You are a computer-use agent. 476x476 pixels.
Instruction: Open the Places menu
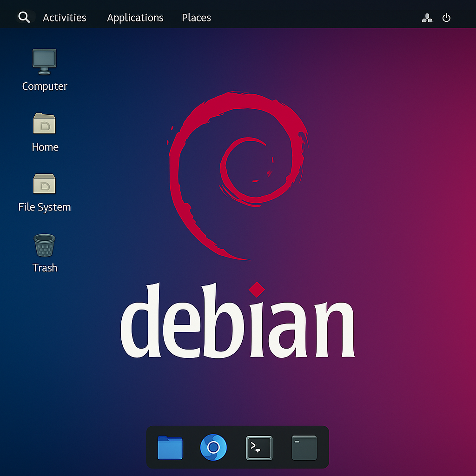[197, 18]
